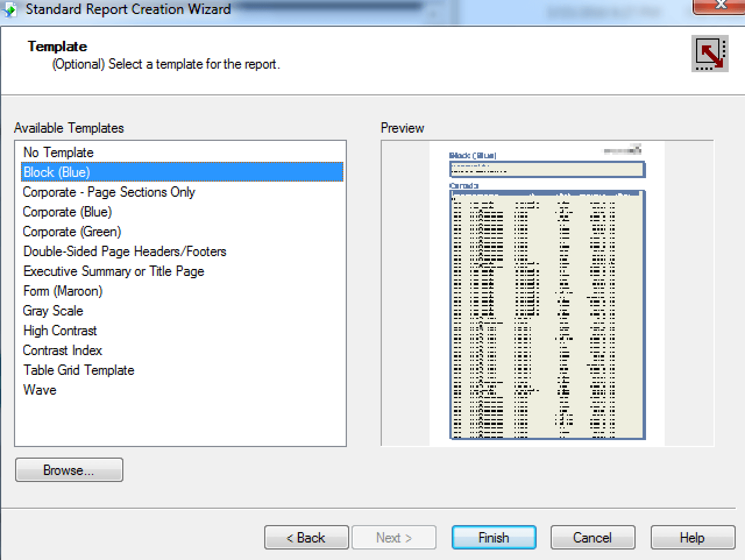
Task: Select Double-Sided Page Headers/Footers template
Action: 125,251
